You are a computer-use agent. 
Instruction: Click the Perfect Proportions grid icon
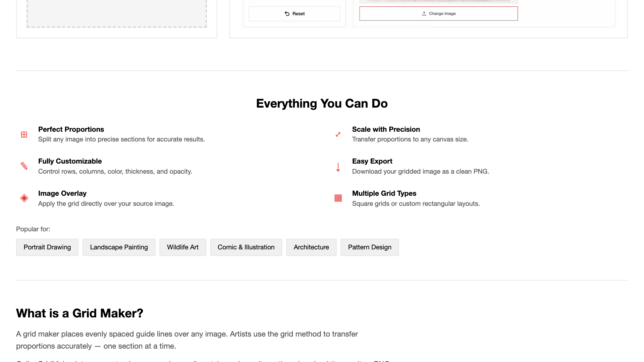24,134
